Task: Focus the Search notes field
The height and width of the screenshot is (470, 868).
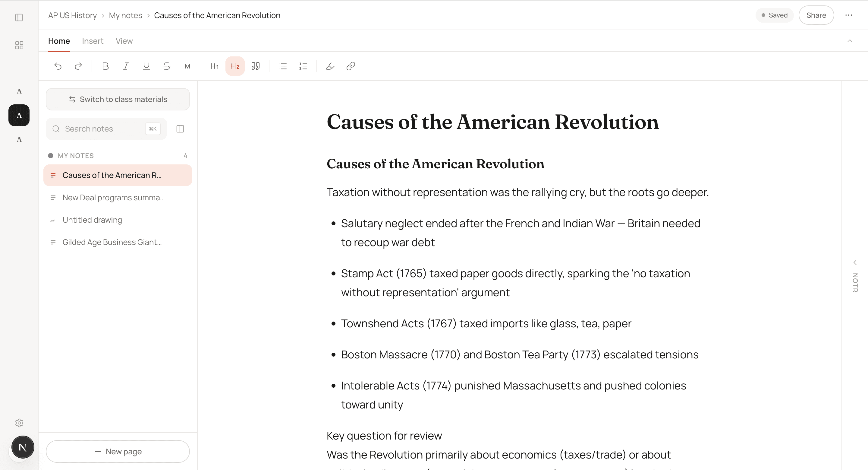Action: [x=106, y=129]
